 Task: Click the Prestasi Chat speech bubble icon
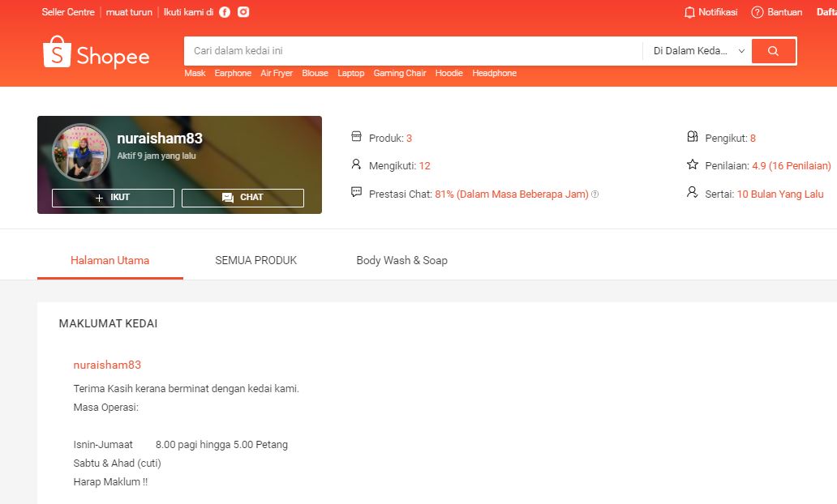tap(356, 192)
